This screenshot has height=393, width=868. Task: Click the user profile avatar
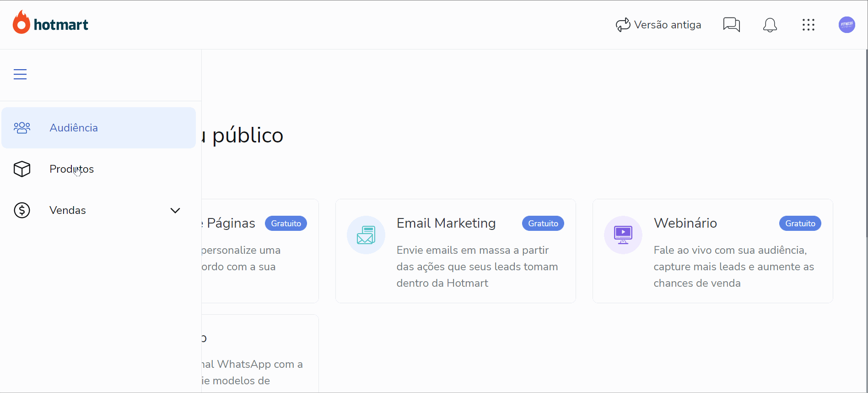(x=847, y=25)
